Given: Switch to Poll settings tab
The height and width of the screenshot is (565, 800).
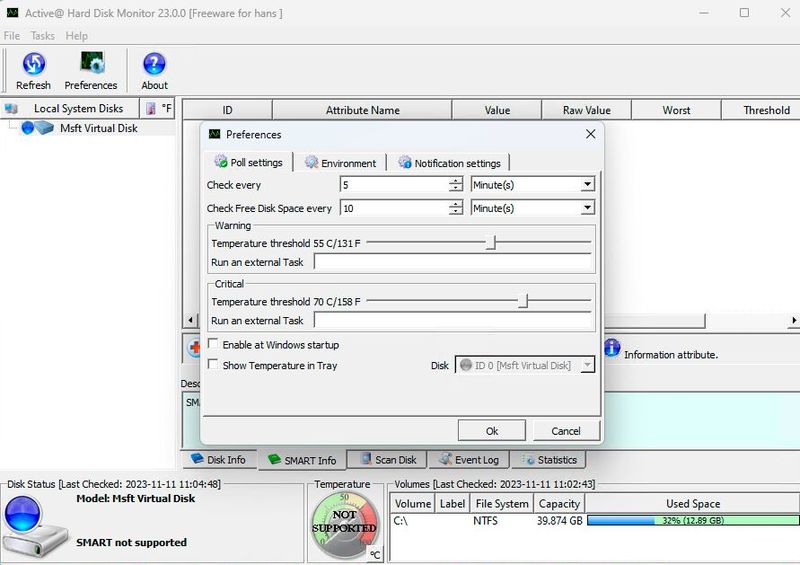Looking at the screenshot, I should (248, 162).
